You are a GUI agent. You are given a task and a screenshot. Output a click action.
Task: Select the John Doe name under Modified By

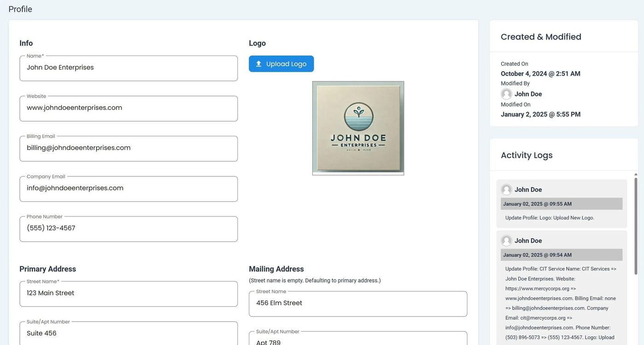click(528, 94)
